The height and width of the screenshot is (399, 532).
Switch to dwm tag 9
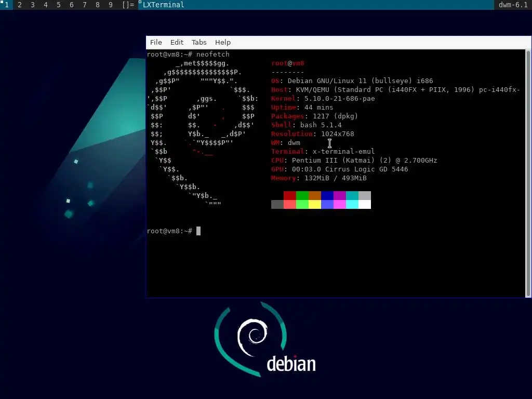(x=110, y=5)
